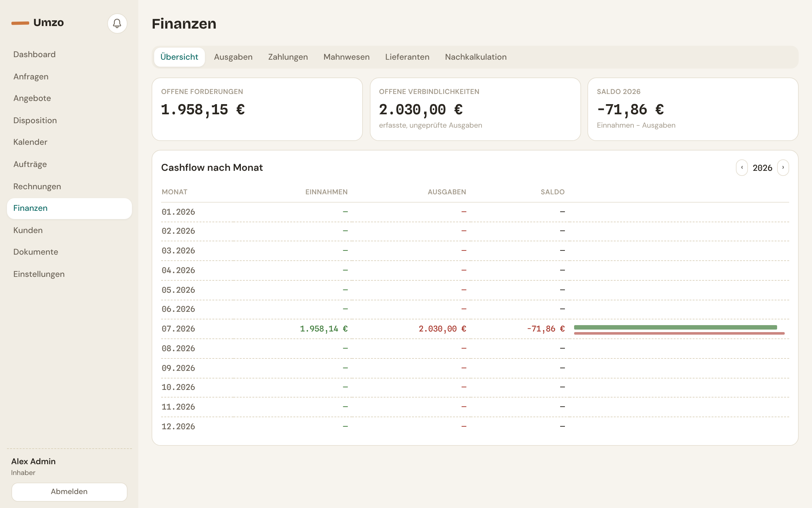Click the 06.2026 month row label
Viewport: 812px width, 508px height.
[178, 309]
